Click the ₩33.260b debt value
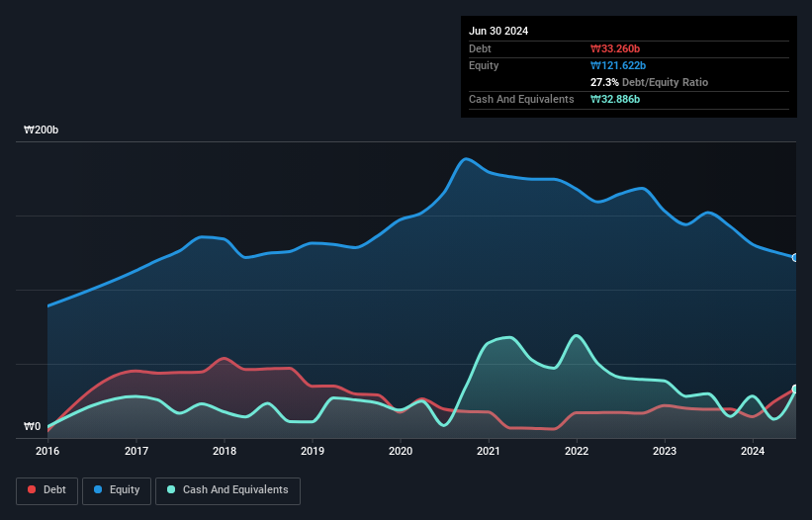Image resolution: width=812 pixels, height=520 pixels. 615,48
